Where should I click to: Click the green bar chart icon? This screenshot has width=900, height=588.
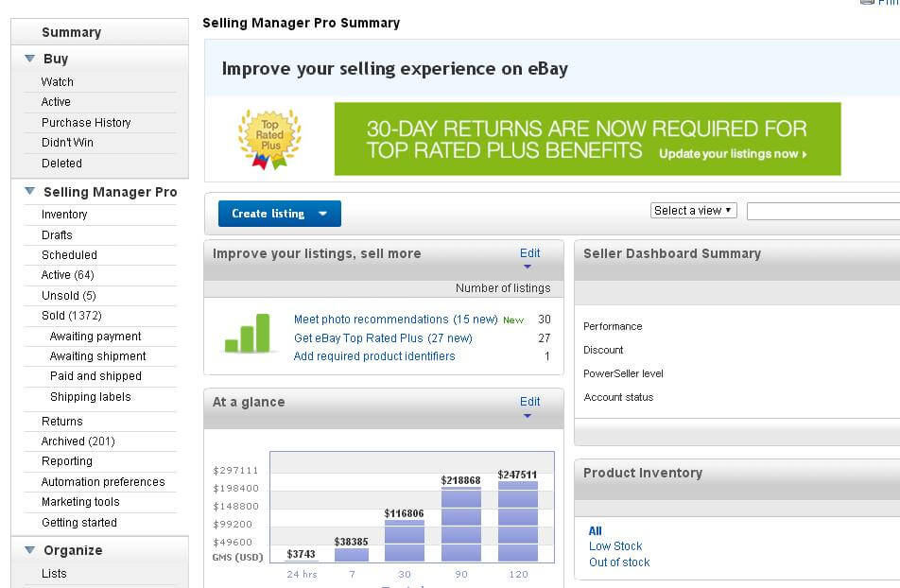coord(248,333)
